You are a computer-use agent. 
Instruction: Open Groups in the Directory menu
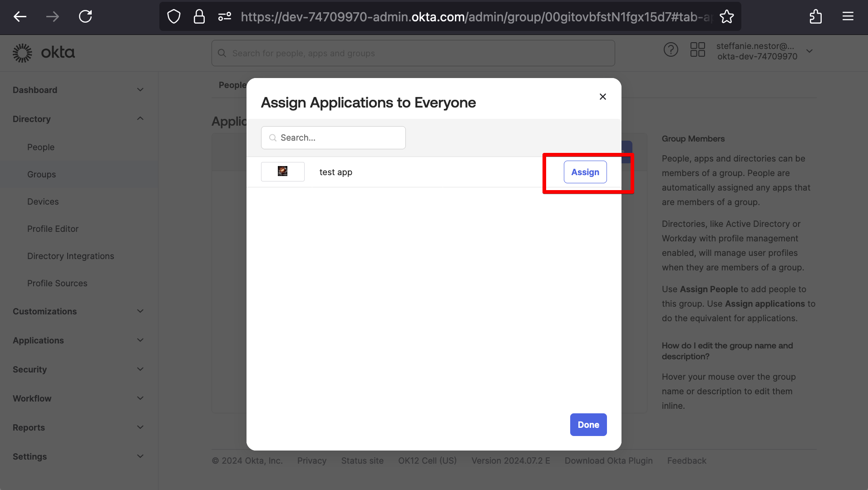[x=41, y=174]
